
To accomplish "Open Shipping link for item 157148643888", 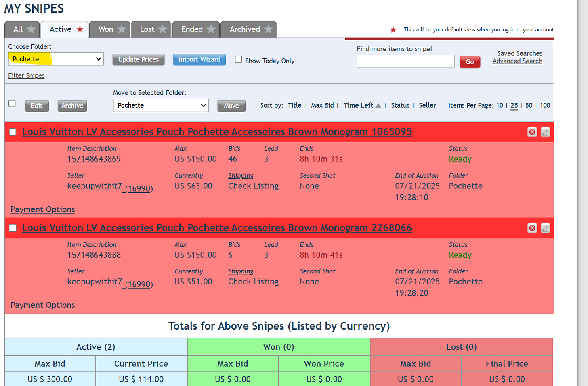I will tap(241, 271).
